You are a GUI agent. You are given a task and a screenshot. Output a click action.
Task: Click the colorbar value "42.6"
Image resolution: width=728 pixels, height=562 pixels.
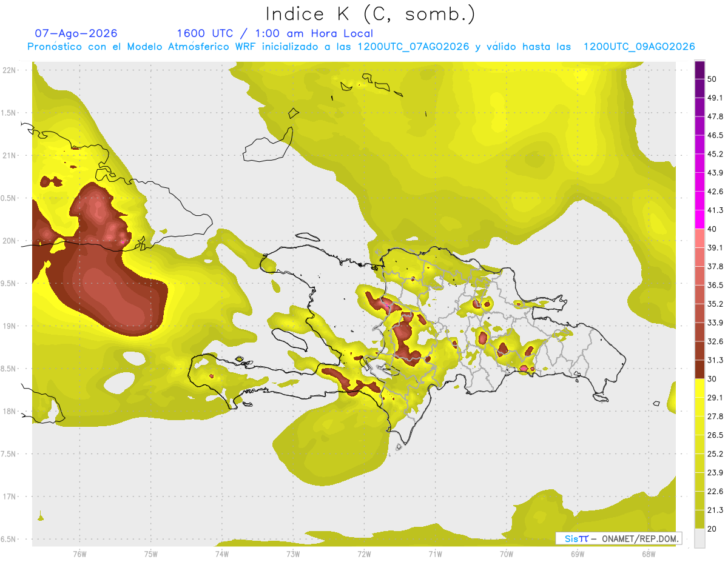(x=715, y=192)
